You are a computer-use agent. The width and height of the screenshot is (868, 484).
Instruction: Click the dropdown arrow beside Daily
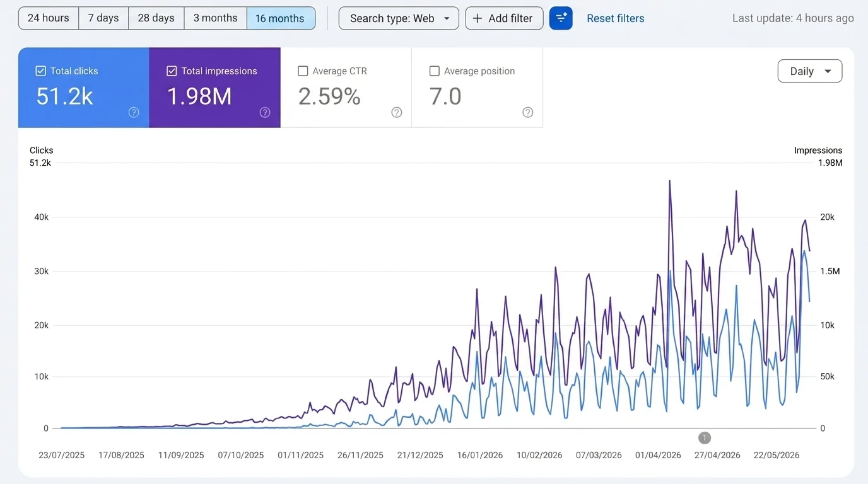click(x=828, y=71)
